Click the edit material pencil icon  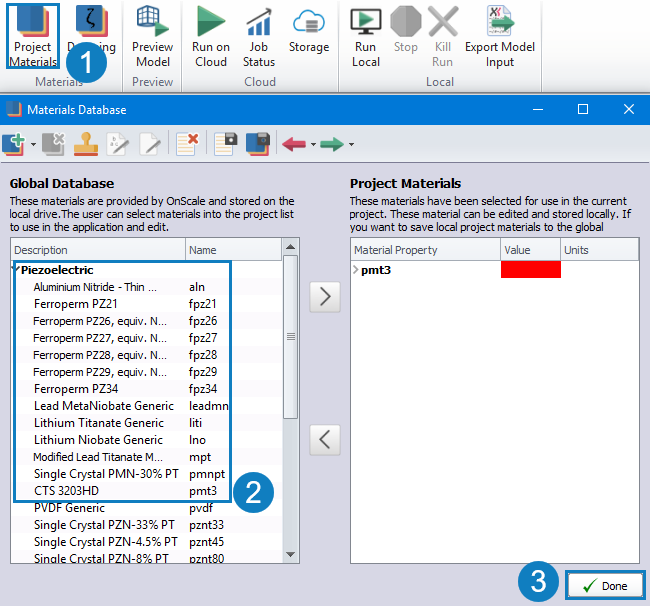pos(150,144)
